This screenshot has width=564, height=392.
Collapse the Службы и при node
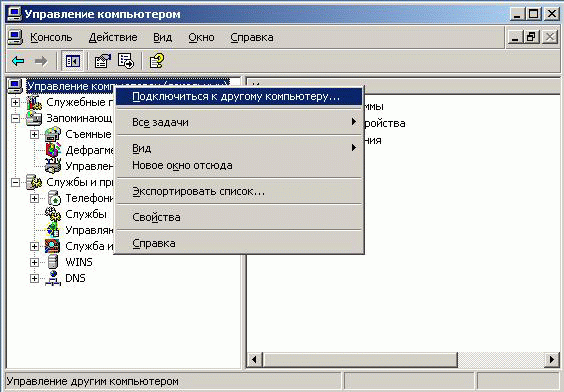point(15,182)
